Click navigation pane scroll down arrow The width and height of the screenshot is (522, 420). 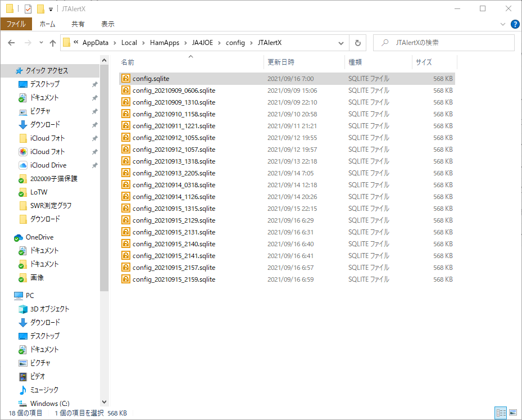coord(104,402)
